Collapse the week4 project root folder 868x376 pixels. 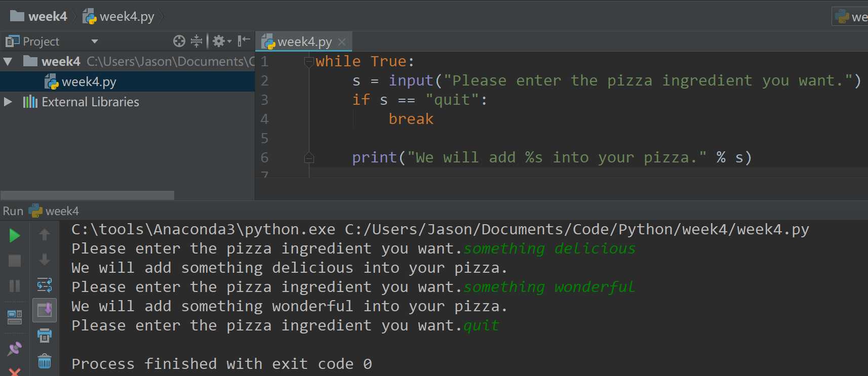pos(8,62)
